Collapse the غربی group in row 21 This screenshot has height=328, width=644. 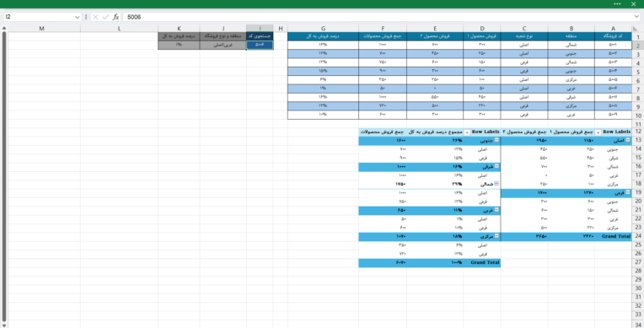coord(496,210)
